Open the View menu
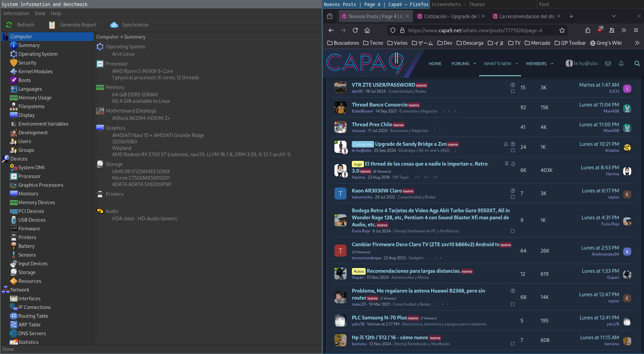The width and height of the screenshot is (644, 354). click(40, 13)
